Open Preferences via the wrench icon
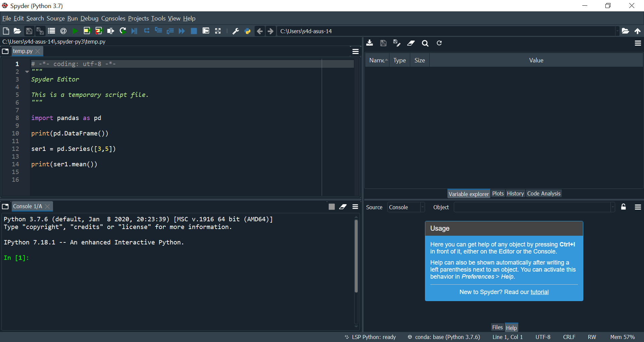Viewport: 644px width, 342px height. click(x=236, y=31)
